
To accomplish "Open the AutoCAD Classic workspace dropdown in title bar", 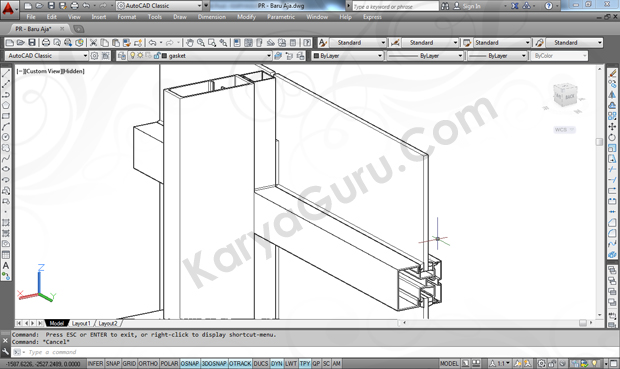I will point(160,6).
